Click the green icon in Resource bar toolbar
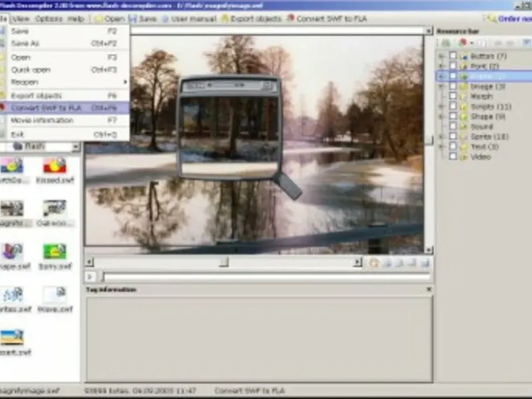Screen dimensions: 532x399 point(446,43)
